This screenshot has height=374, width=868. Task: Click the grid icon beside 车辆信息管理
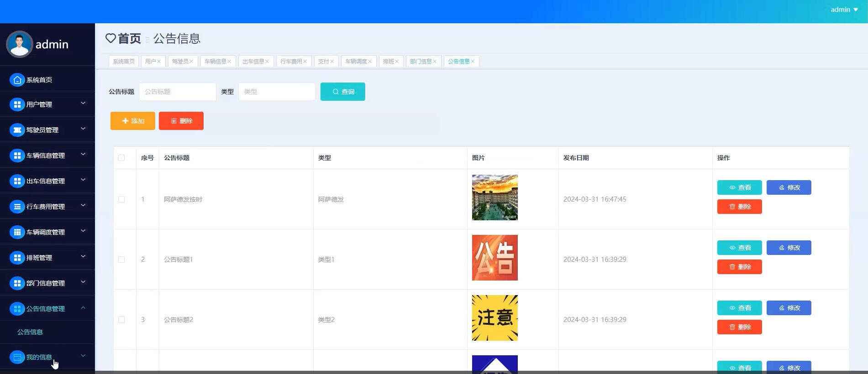(17, 156)
